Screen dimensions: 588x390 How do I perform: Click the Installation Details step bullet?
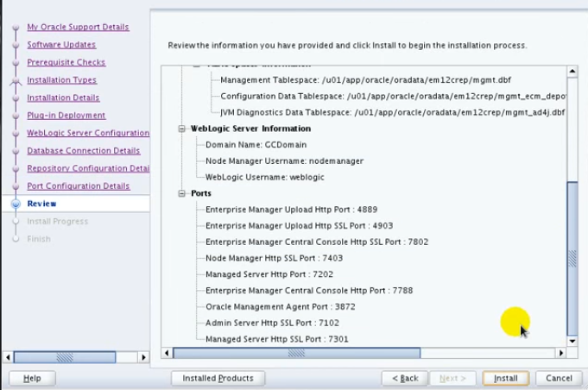point(16,98)
